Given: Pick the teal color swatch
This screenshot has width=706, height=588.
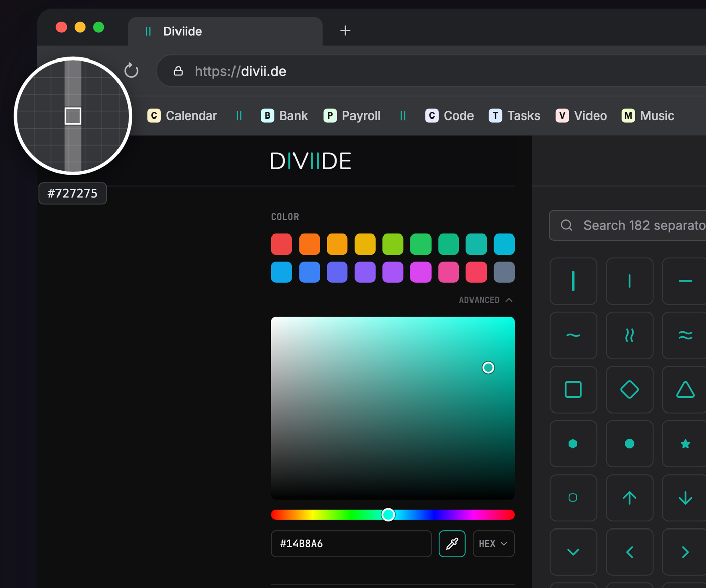Looking at the screenshot, I should pos(477,245).
